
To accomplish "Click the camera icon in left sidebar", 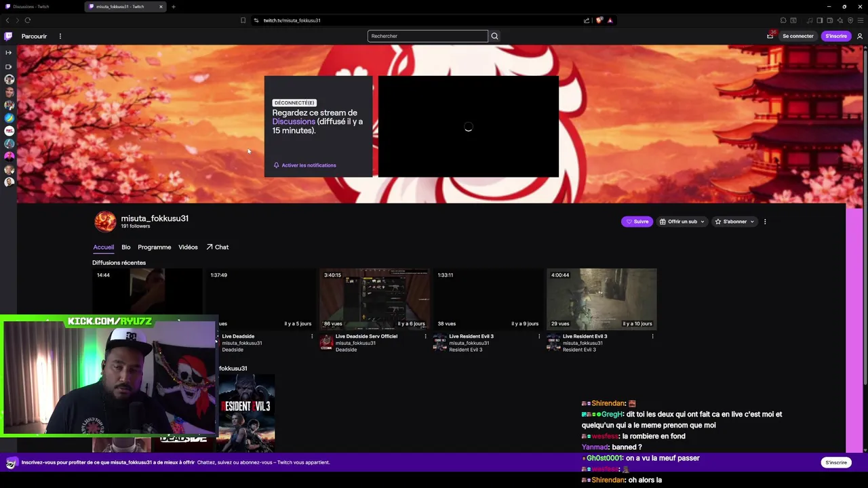I will (x=9, y=66).
